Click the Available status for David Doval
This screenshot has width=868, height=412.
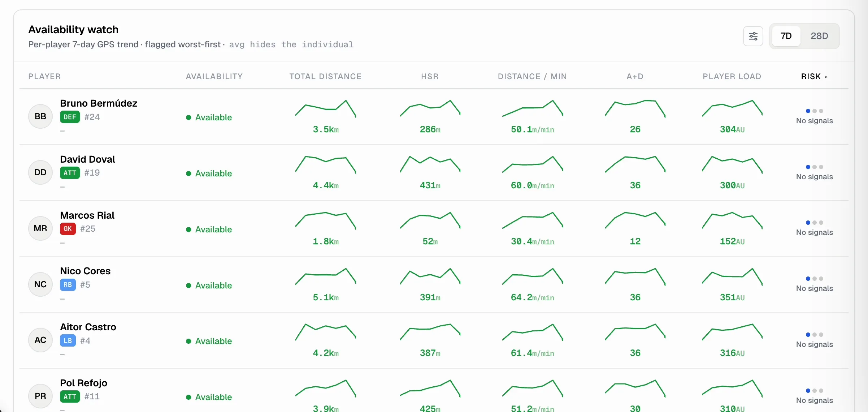pos(209,173)
